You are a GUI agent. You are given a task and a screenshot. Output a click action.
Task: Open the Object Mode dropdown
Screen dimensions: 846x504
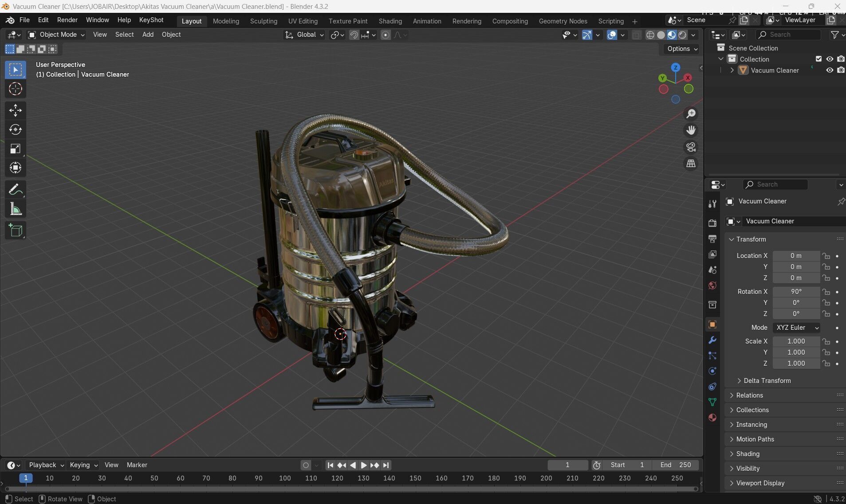click(56, 35)
